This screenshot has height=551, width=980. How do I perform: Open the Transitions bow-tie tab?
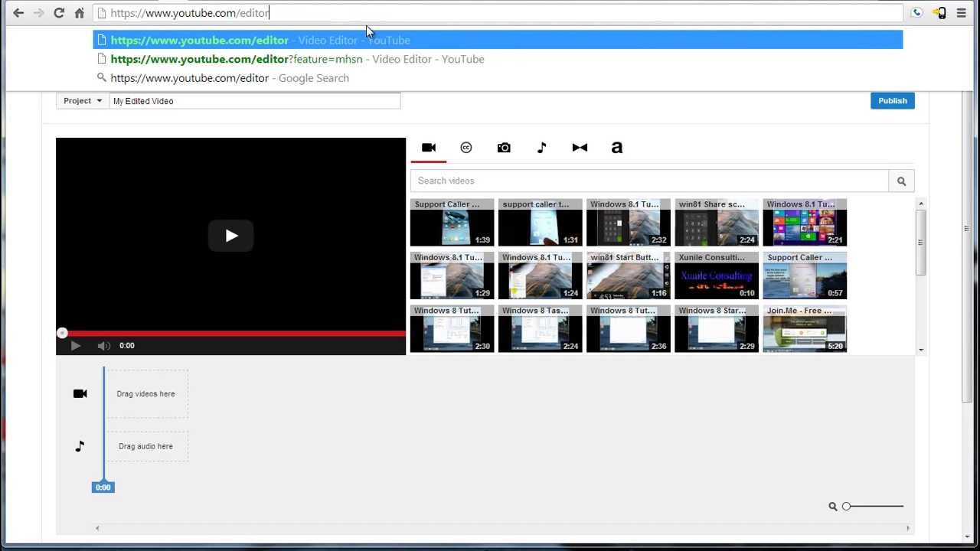[x=580, y=148]
